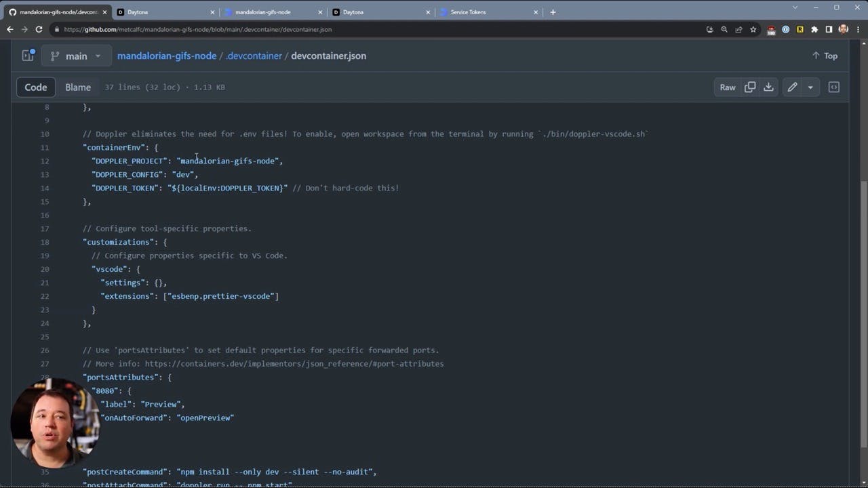Copy raw file contents icon
This screenshot has width=868, height=488.
click(x=750, y=87)
